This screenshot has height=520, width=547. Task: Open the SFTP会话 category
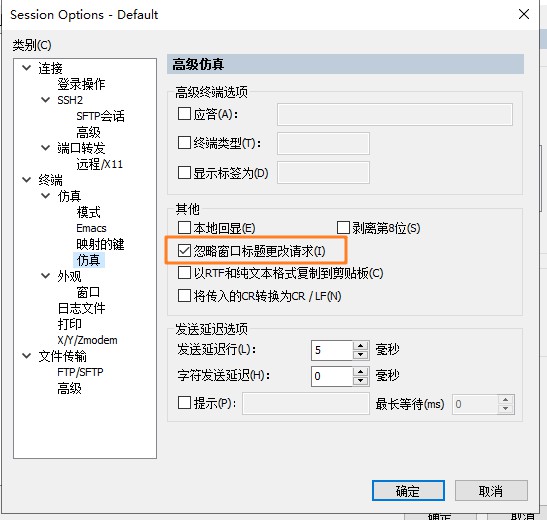[100, 116]
